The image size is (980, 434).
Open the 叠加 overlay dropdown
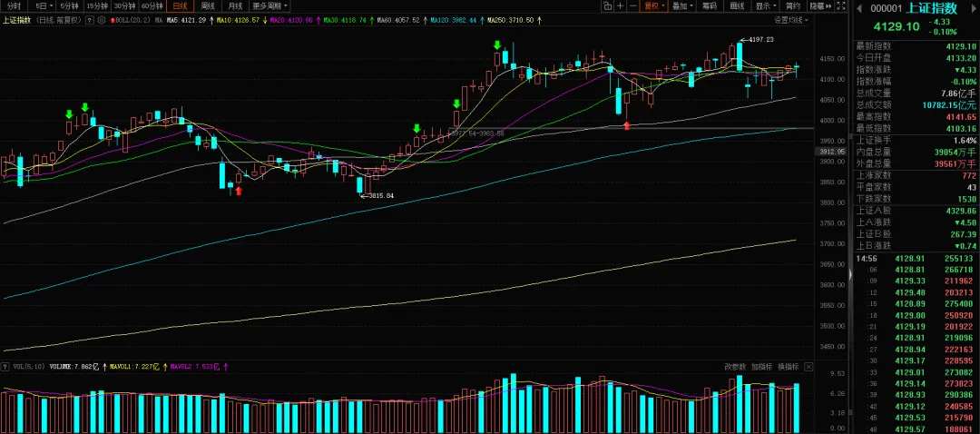pos(682,6)
